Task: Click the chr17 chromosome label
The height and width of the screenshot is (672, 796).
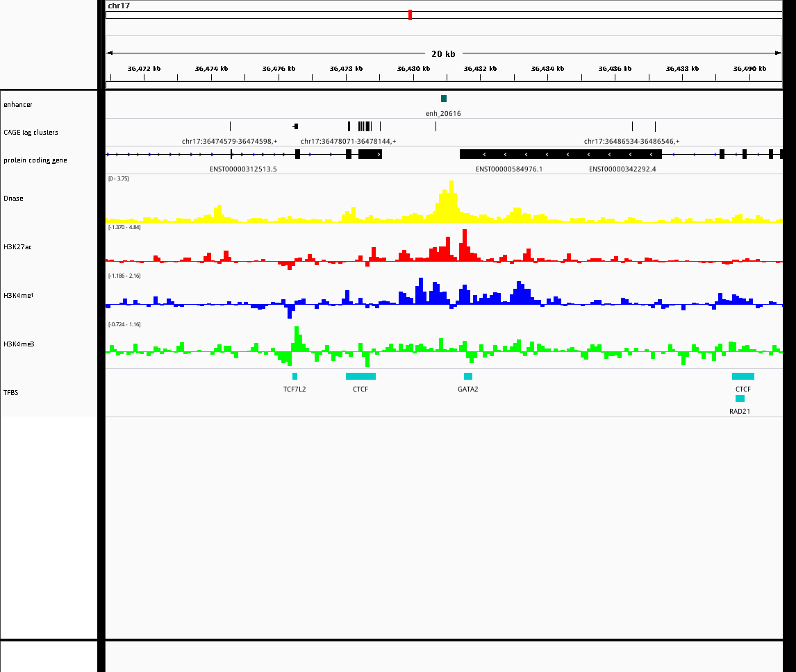Action: click(119, 6)
